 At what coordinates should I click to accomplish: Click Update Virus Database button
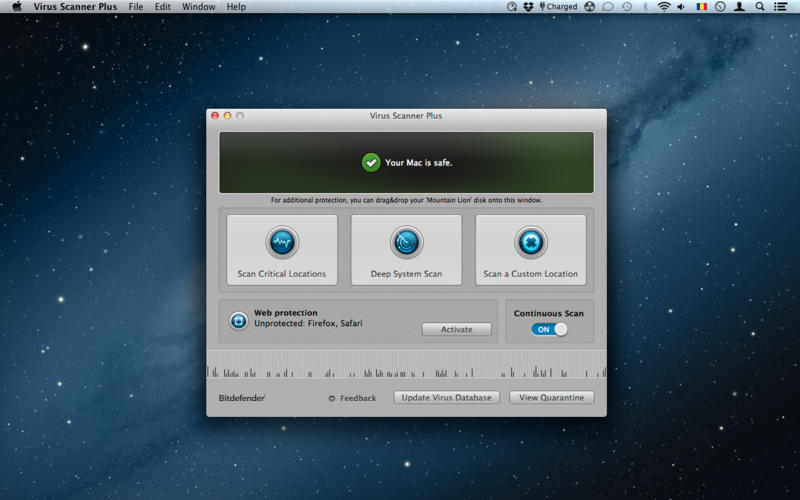point(446,397)
